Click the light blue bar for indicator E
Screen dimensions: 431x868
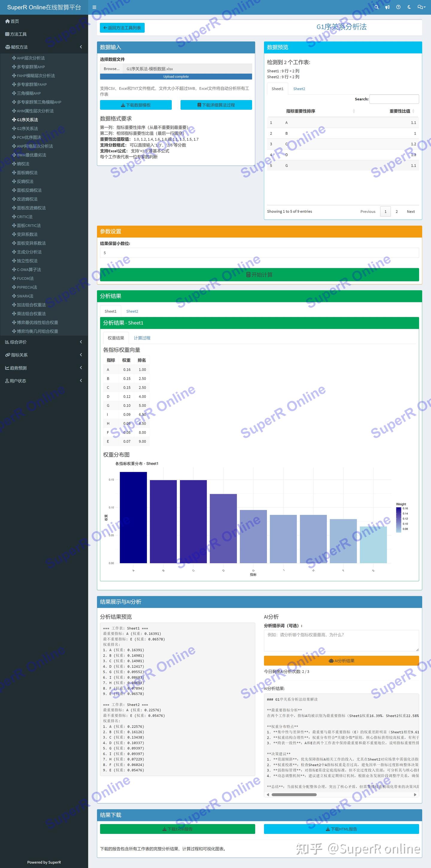(x=373, y=544)
